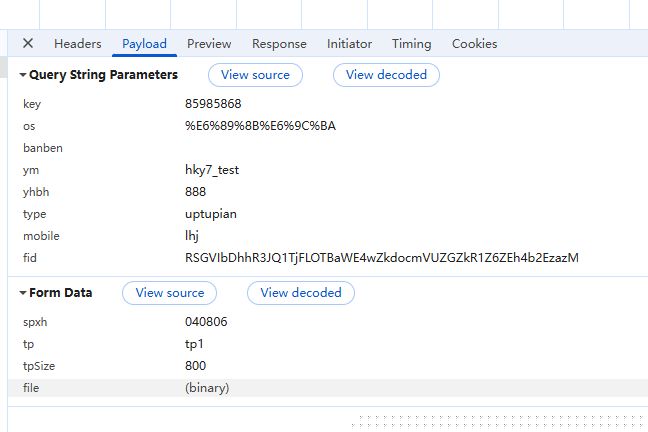
Task: Select the file (binary) row
Action: click(x=207, y=388)
